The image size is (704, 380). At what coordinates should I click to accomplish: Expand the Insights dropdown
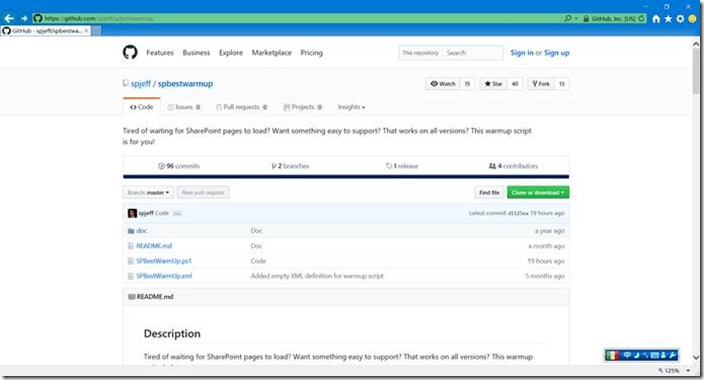click(x=351, y=107)
